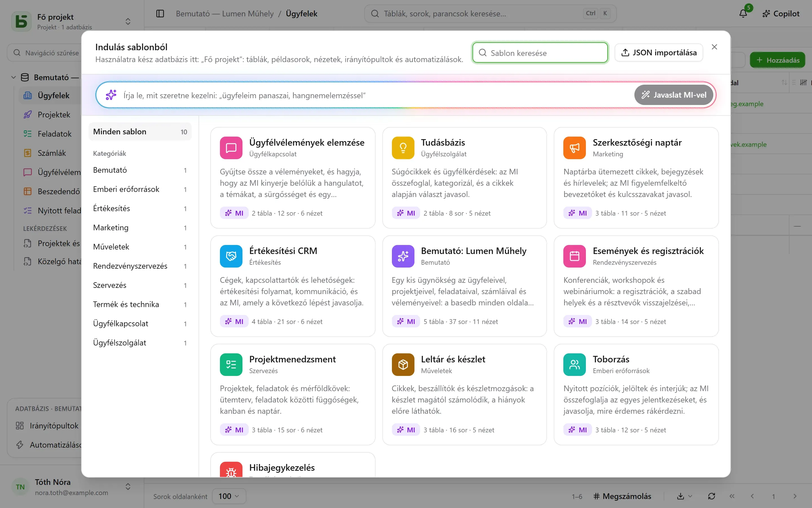This screenshot has height=508, width=812.
Task: Click the Projektmenedzsment checklist icon
Action: point(231,365)
